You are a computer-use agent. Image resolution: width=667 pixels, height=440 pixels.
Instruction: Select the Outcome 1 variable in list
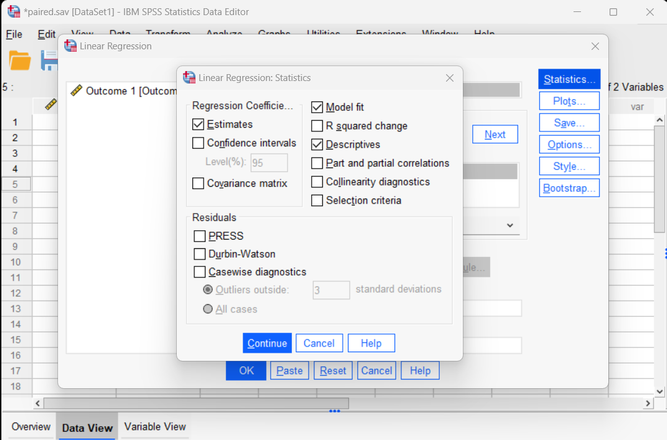tap(123, 91)
